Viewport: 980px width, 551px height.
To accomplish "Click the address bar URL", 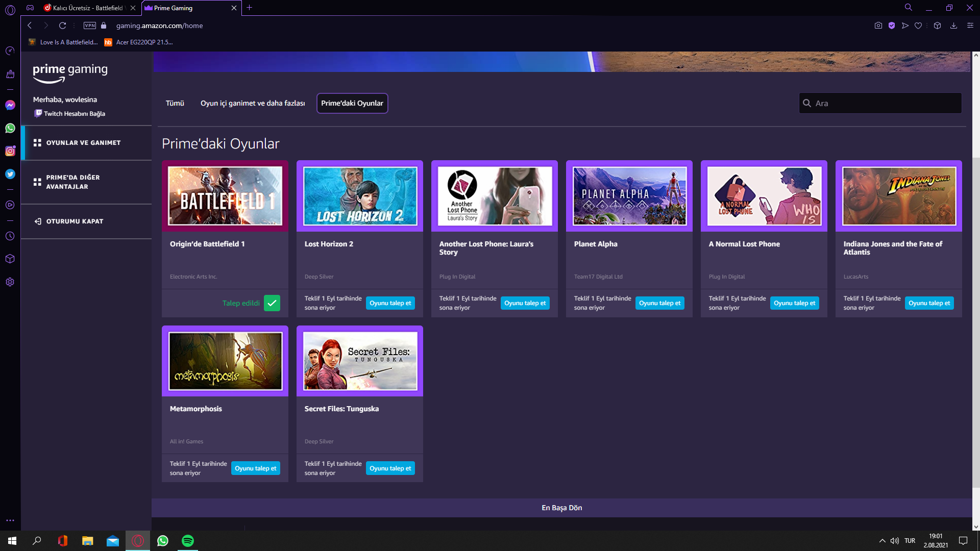I will coord(159,26).
